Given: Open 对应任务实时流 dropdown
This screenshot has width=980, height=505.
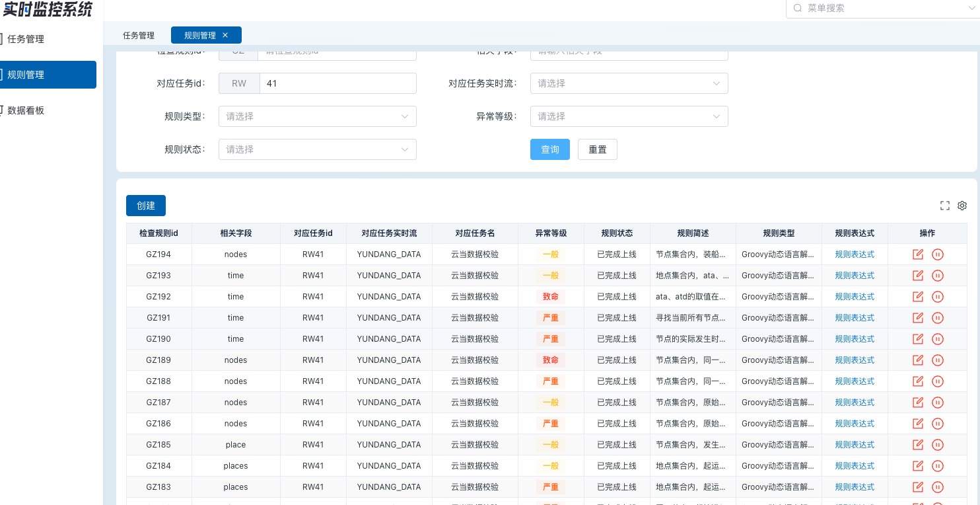Looking at the screenshot, I should (x=629, y=83).
